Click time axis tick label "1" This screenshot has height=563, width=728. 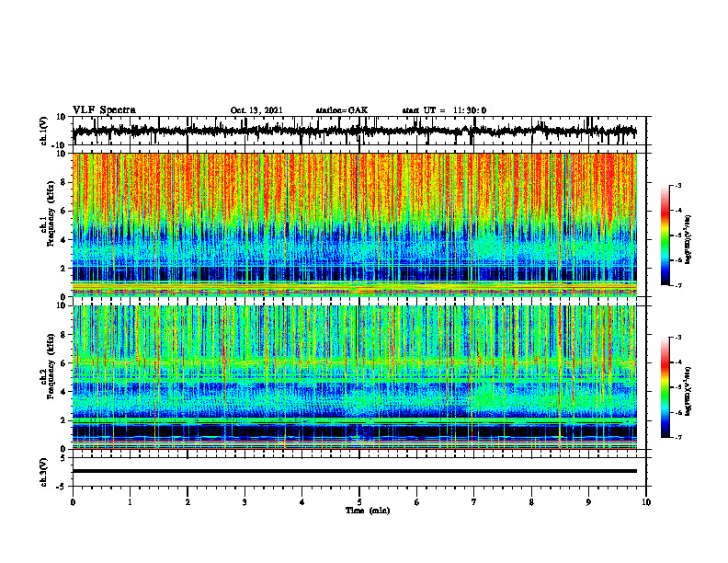point(130,502)
